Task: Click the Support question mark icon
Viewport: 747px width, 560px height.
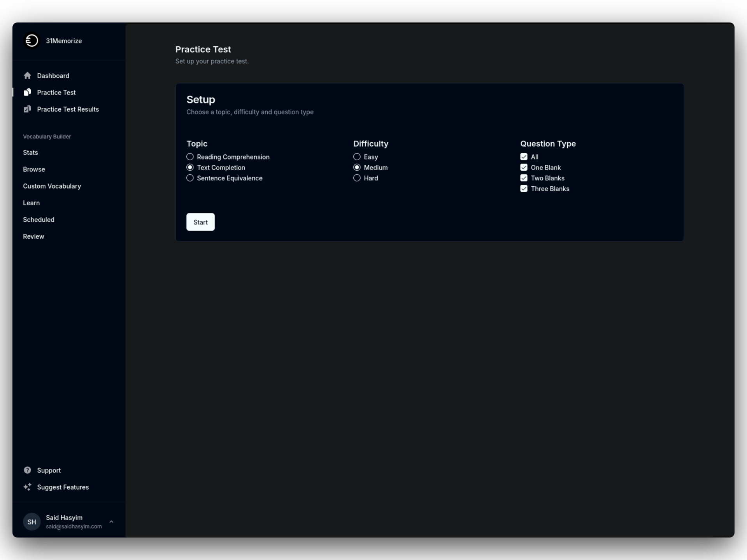Action: (x=27, y=470)
